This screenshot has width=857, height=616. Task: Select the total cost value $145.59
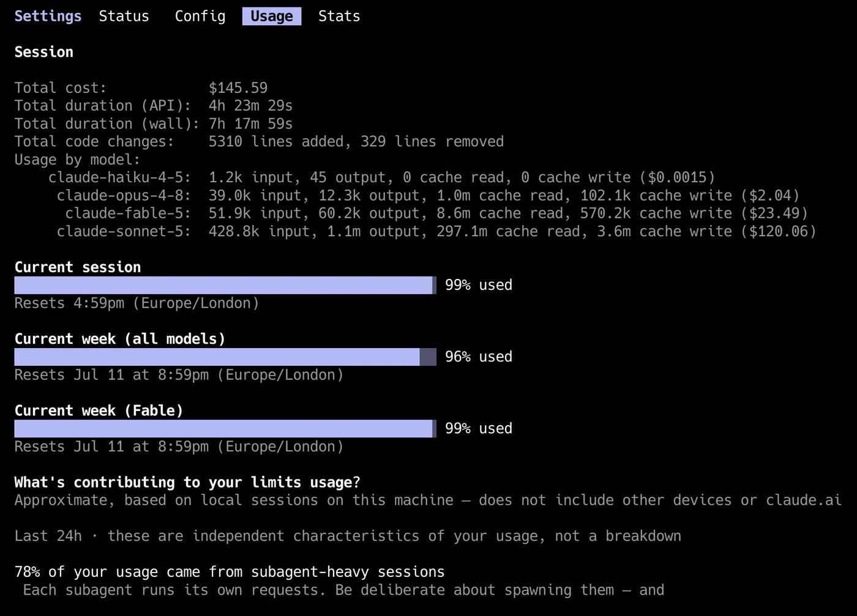[x=238, y=88]
